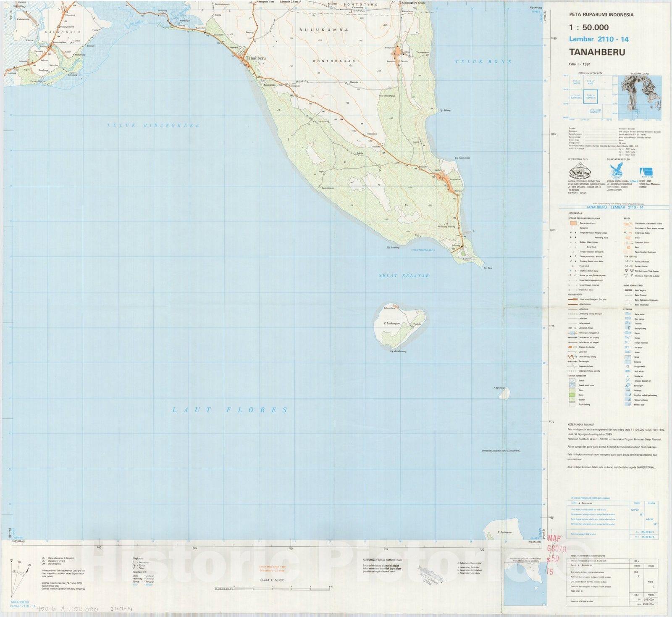Click the Diagram Lokasi relief map thumbnail

[640, 98]
